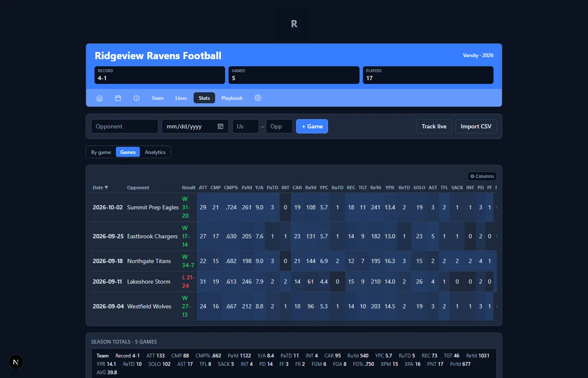This screenshot has height=378, width=588.
Task: Open the Analytics view tab
Action: 155,152
